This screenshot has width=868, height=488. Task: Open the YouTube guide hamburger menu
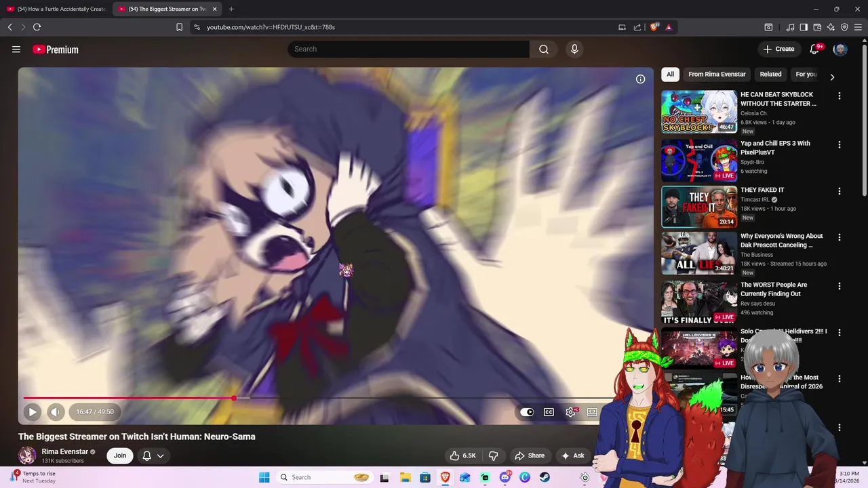pyautogui.click(x=16, y=49)
